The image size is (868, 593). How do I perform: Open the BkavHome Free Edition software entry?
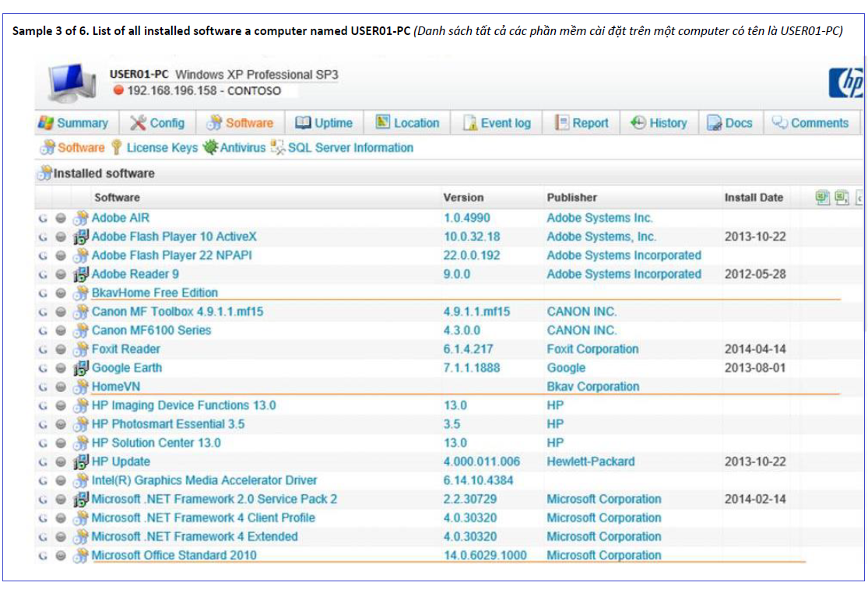[x=155, y=293]
